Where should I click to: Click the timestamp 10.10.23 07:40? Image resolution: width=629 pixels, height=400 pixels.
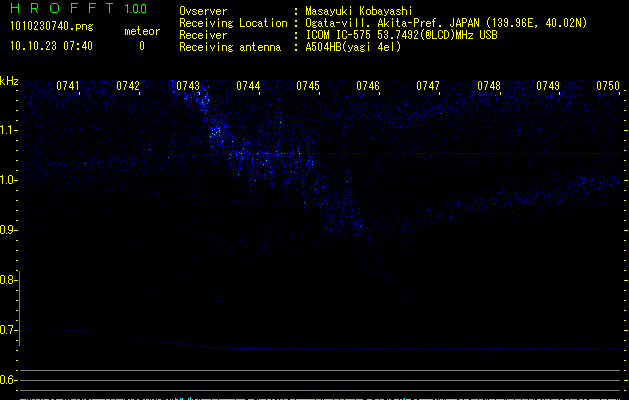[51, 46]
